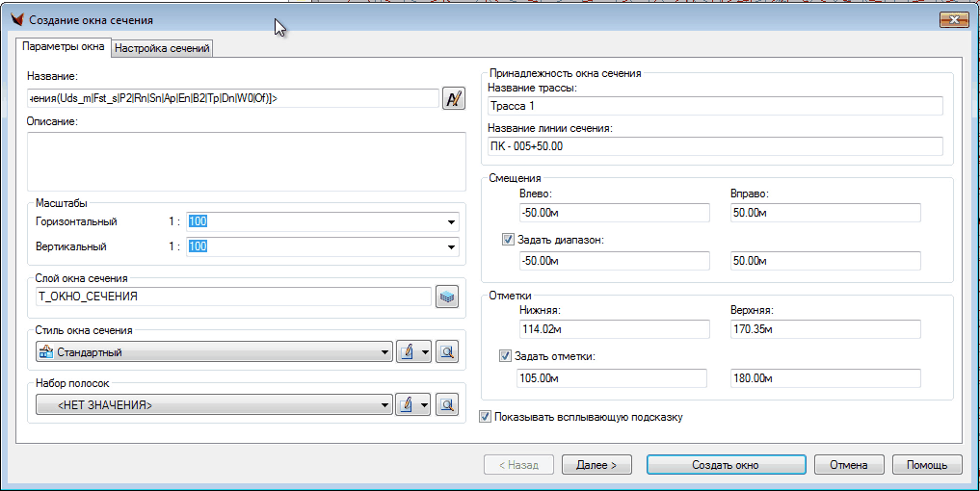Click style preview magnifier for Стиль окна сечения
The width and height of the screenshot is (980, 491).
tap(446, 352)
